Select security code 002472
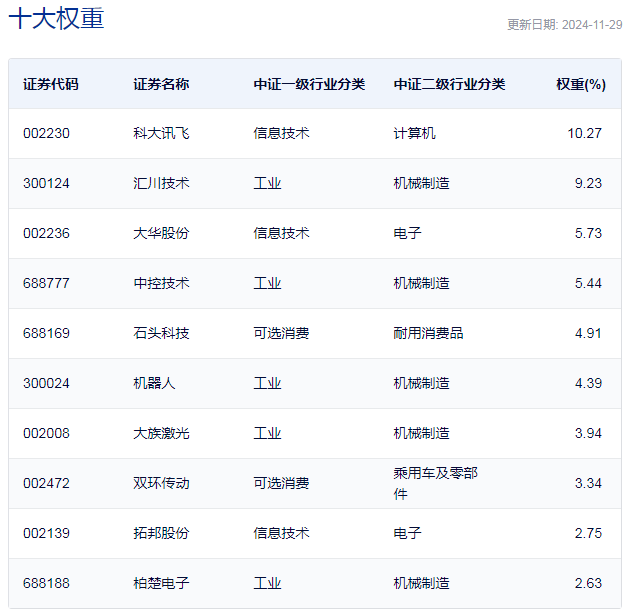Screen dimensions: 628x613 46,484
